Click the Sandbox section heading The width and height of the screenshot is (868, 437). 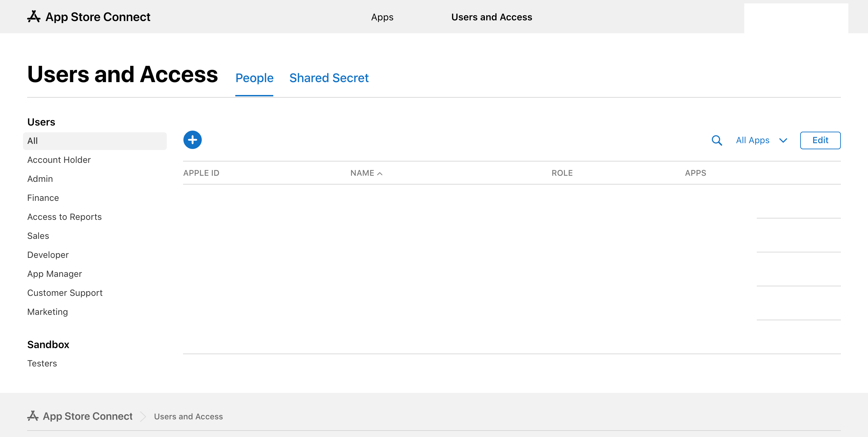point(48,344)
